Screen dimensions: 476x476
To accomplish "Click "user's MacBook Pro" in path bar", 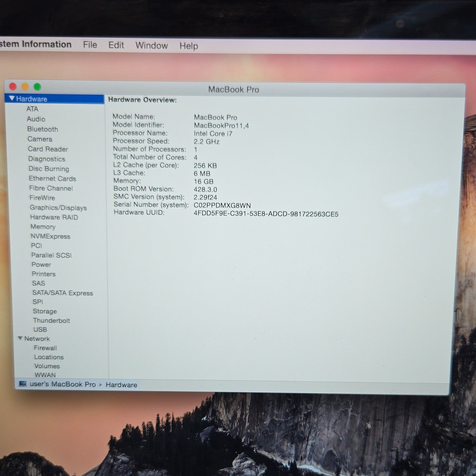I will pos(63,384).
